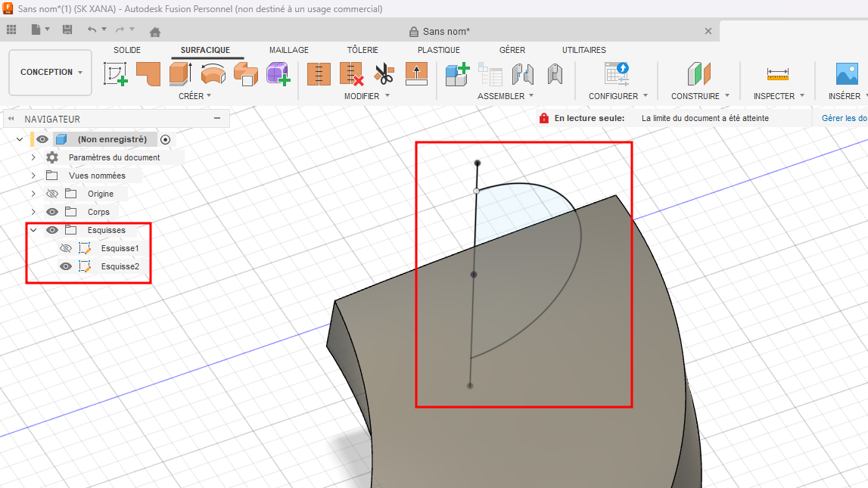Go to the Home view icon
The width and height of the screenshot is (868, 488).
pyautogui.click(x=155, y=32)
